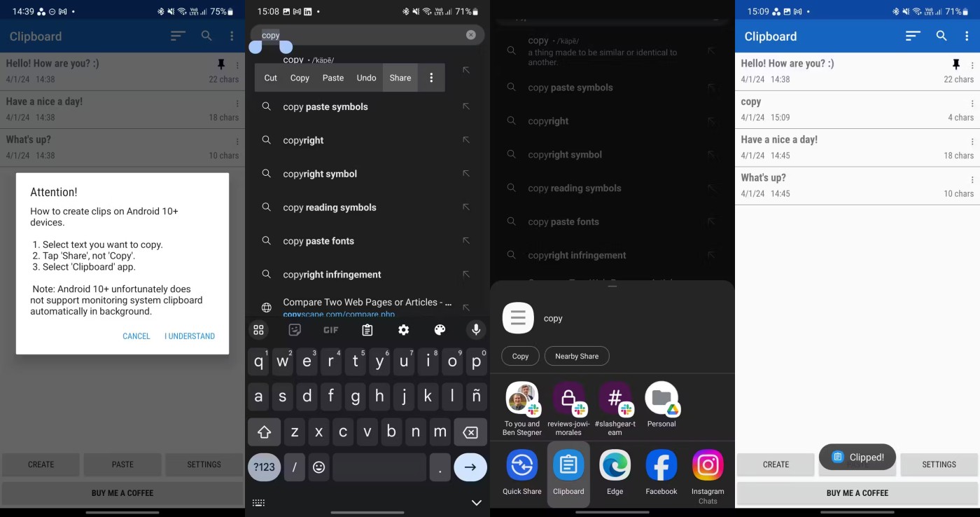Image resolution: width=980 pixels, height=517 pixels.
Task: Tap the keyboard microphone icon
Action: 476,330
